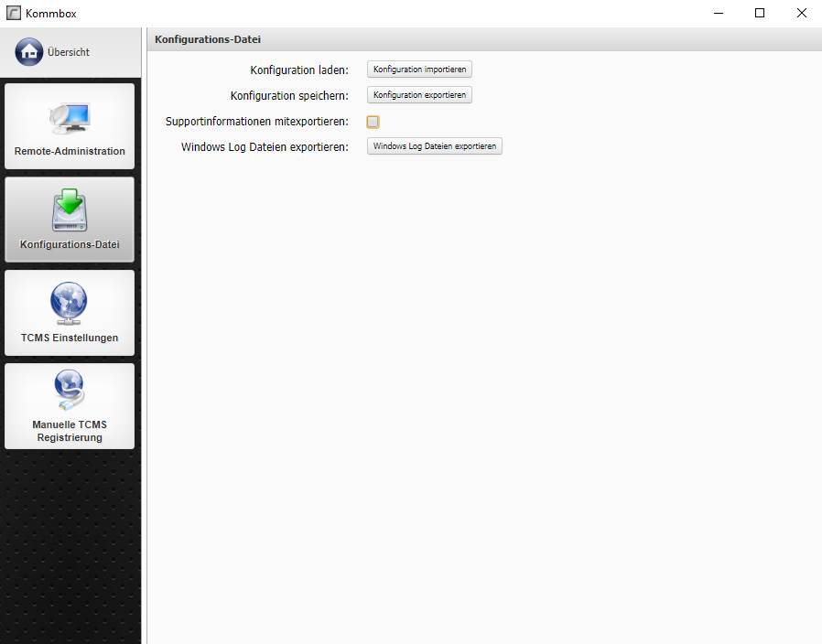Click the home icon next to Übersicht
Viewport: 822px width, 644px height.
pyautogui.click(x=29, y=52)
